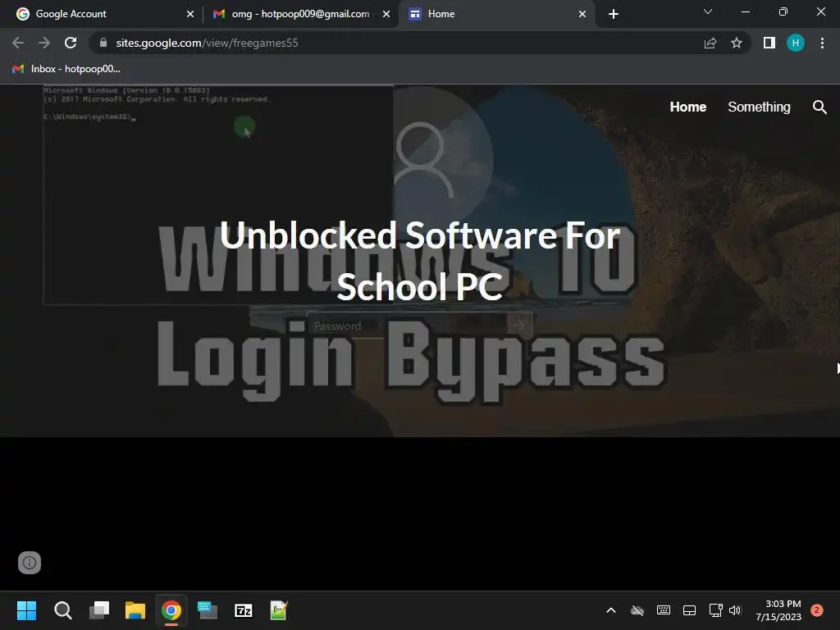Open the profile avatar H

click(796, 43)
